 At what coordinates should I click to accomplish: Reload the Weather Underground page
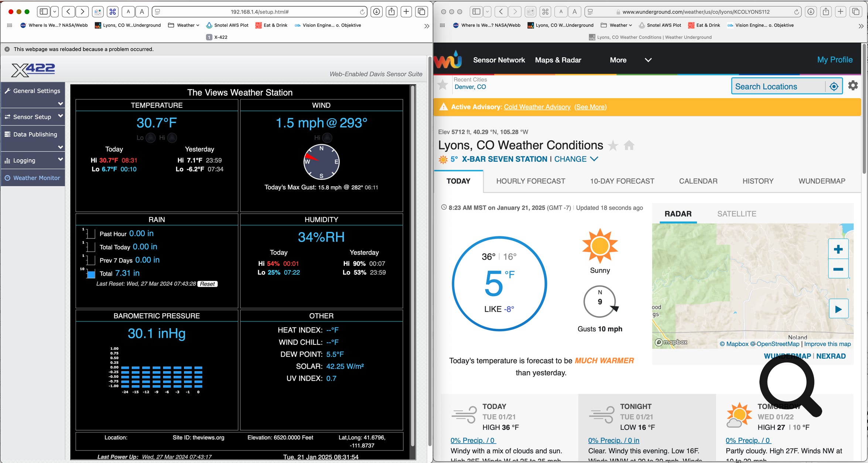[797, 12]
